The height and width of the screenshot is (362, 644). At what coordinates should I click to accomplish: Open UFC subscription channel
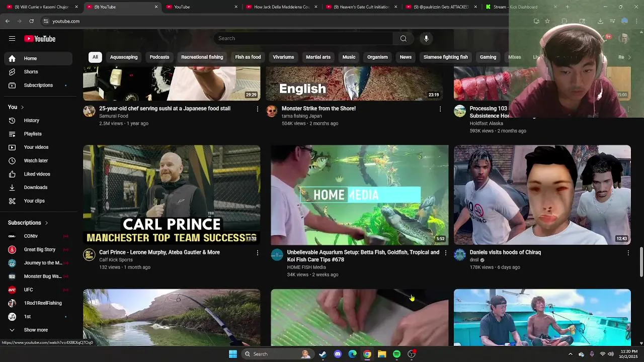pyautogui.click(x=38, y=290)
